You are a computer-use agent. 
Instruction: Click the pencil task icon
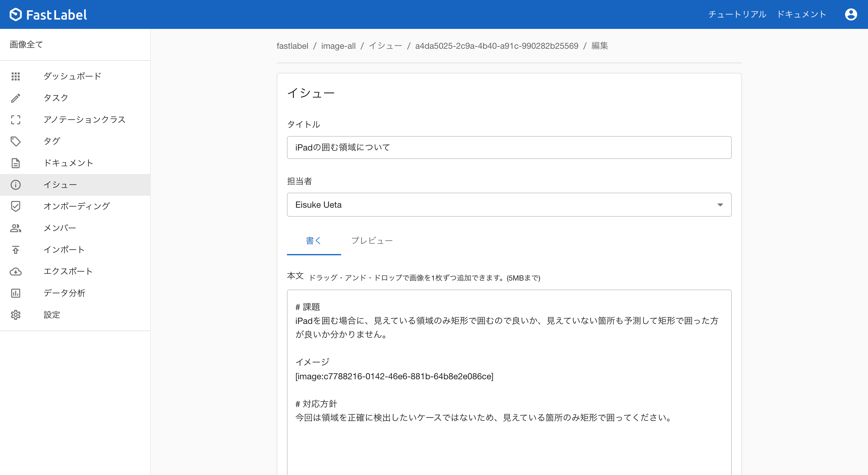click(x=15, y=98)
